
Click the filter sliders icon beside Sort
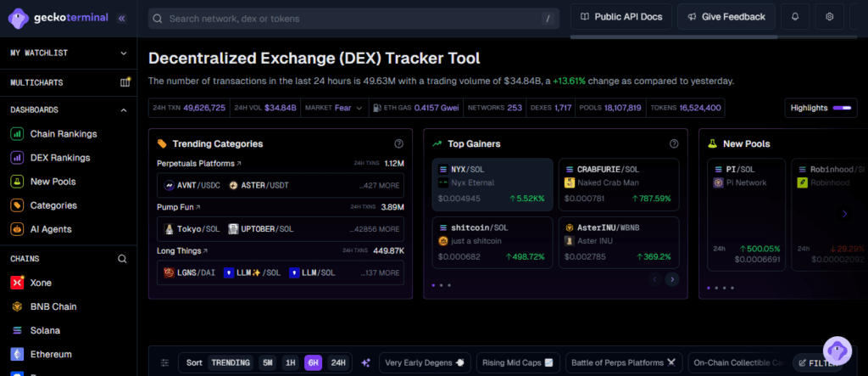click(165, 362)
